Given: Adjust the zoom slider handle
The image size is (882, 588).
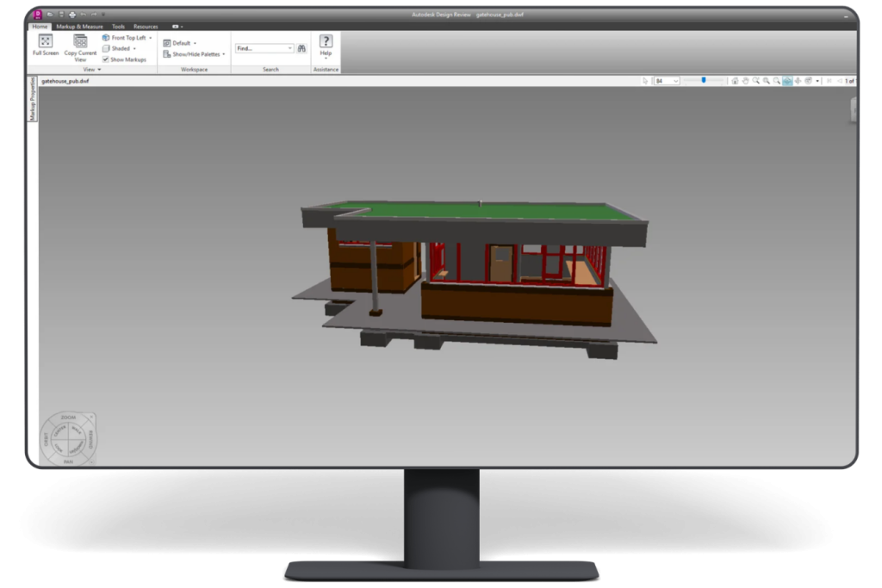Looking at the screenshot, I should (704, 80).
